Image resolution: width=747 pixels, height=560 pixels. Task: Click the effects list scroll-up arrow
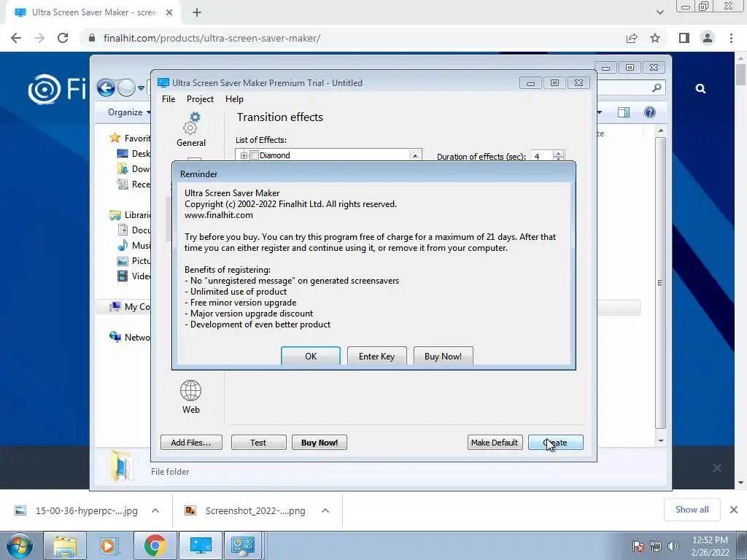coord(415,156)
